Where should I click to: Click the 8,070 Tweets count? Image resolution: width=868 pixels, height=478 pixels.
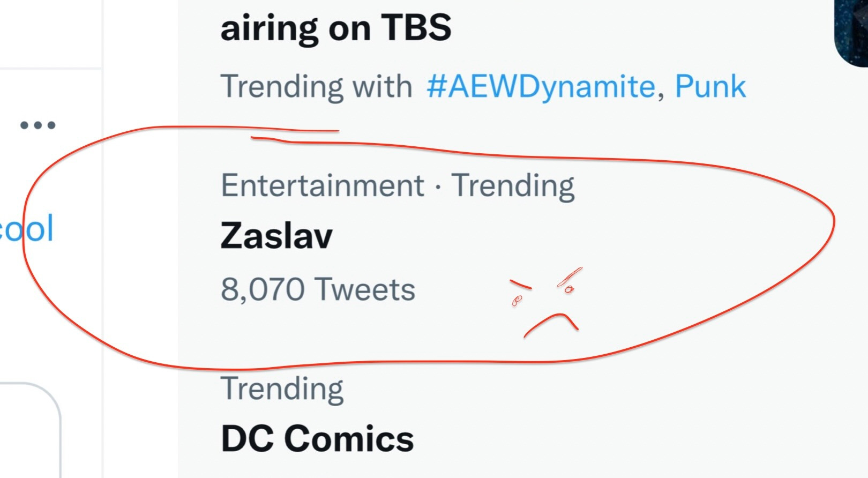tap(318, 289)
